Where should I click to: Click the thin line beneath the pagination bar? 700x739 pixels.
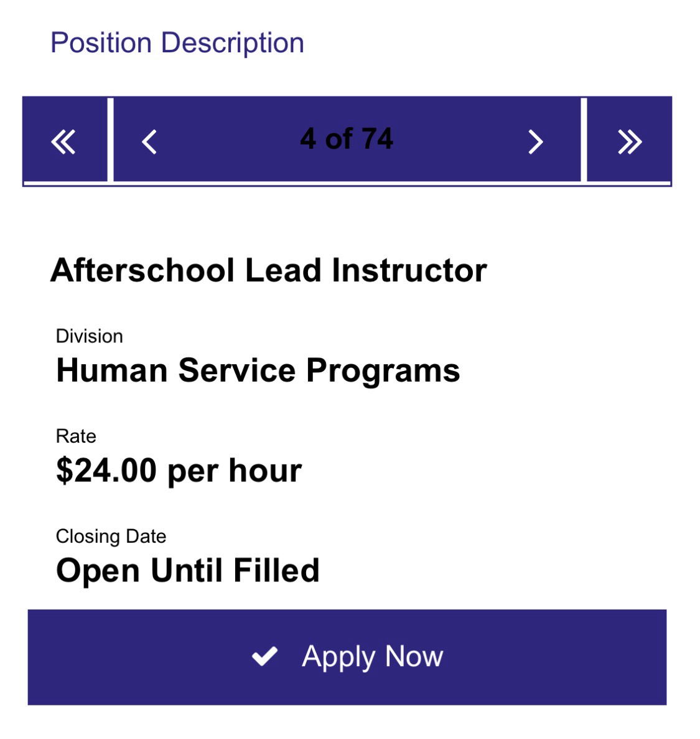[x=347, y=184]
